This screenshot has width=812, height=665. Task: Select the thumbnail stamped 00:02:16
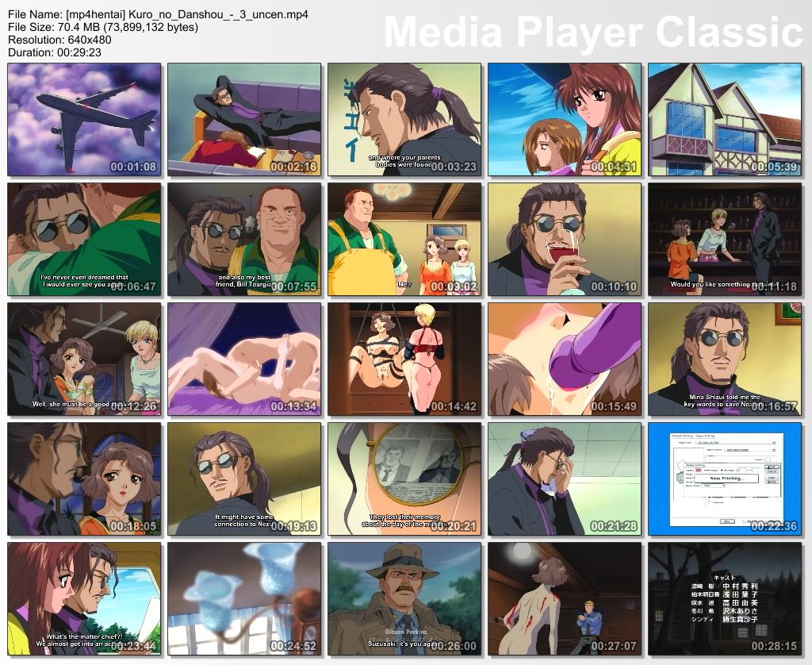pyautogui.click(x=244, y=120)
